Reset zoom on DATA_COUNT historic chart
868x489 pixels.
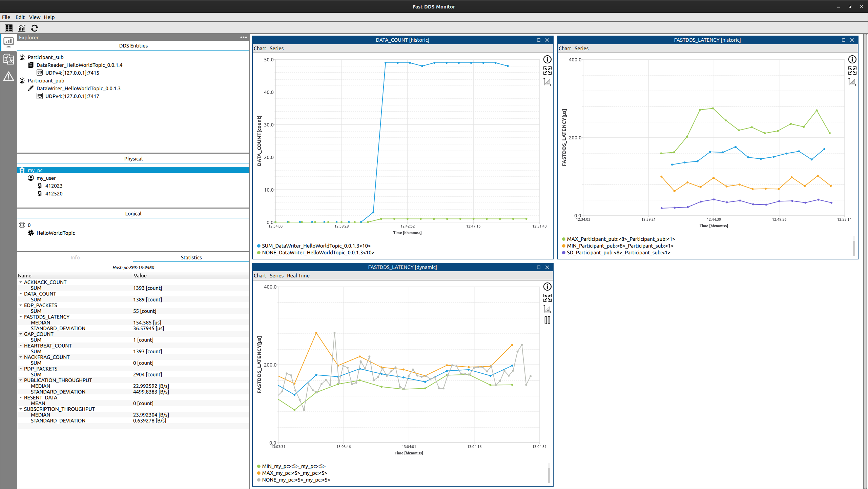pyautogui.click(x=547, y=71)
